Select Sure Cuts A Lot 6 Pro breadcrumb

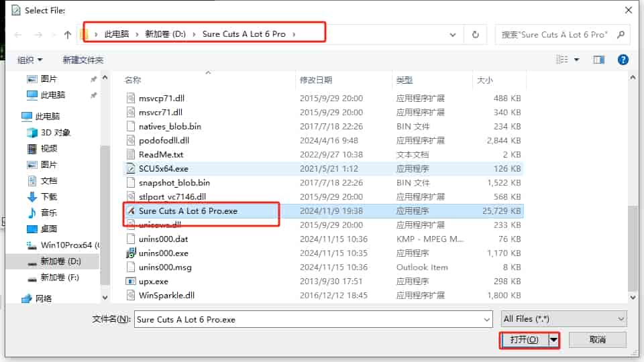pos(244,34)
